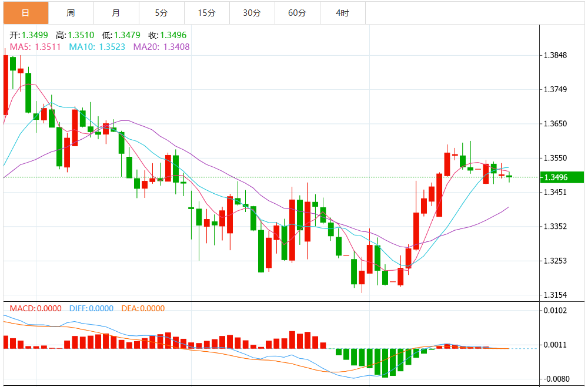The height and width of the screenshot is (387, 588).
Task: Click the DIFF value label
Action: (x=92, y=308)
